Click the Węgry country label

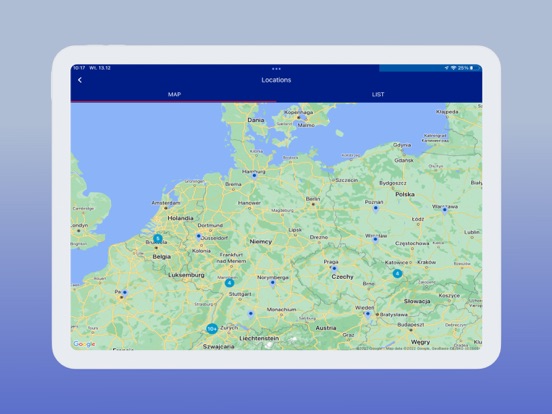click(x=420, y=342)
